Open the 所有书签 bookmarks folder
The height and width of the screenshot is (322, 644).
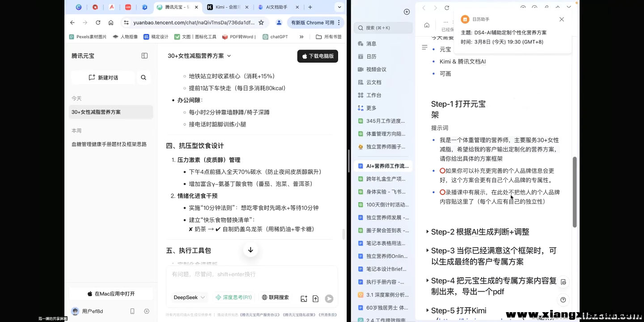point(329,37)
